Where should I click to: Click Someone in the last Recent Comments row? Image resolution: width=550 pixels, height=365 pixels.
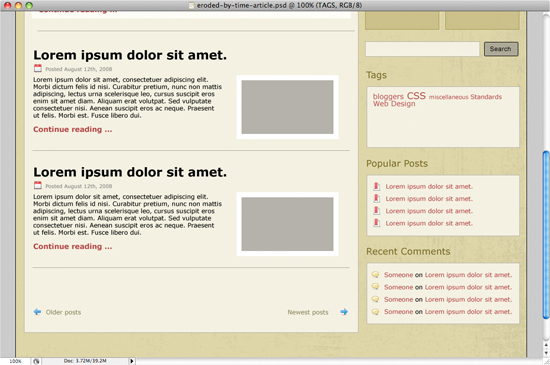tap(398, 312)
